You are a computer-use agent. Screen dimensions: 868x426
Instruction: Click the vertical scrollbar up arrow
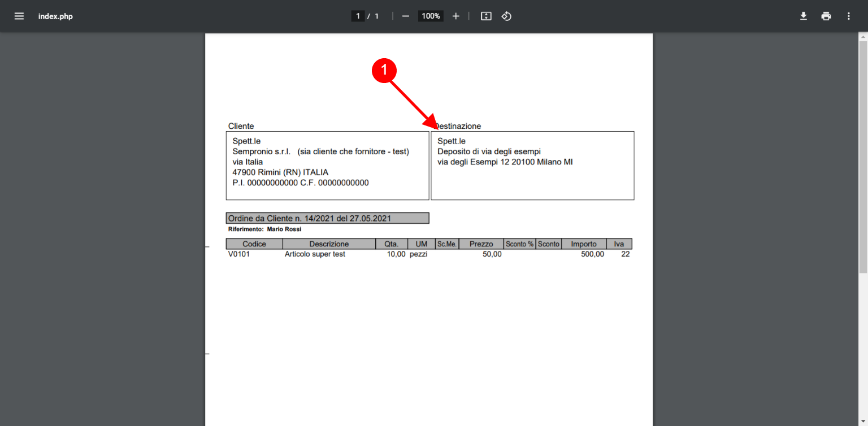pyautogui.click(x=863, y=36)
